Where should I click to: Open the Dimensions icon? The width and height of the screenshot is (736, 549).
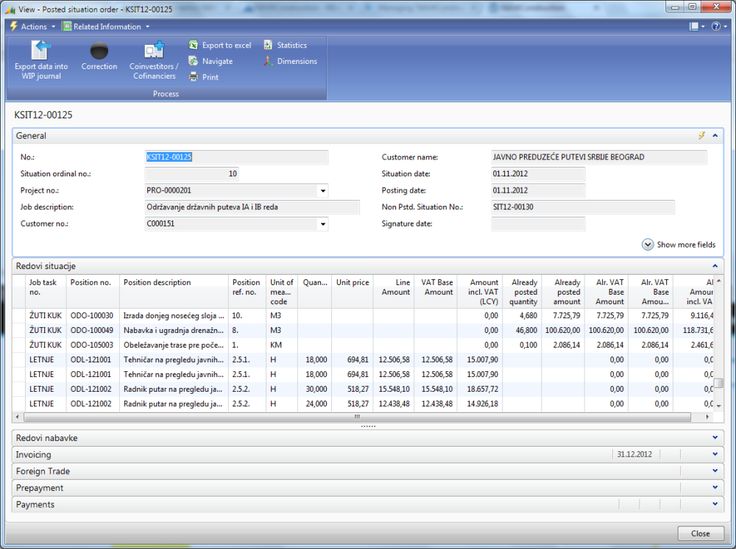pyautogui.click(x=268, y=61)
